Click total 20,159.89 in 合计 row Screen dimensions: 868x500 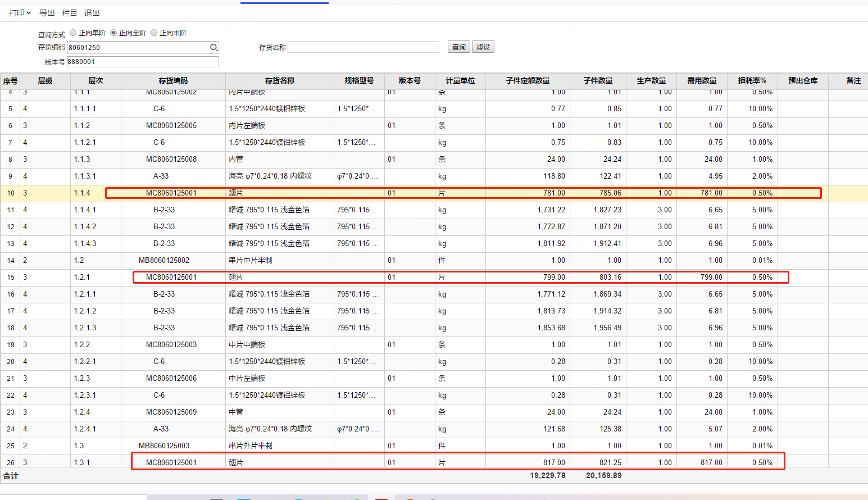click(x=604, y=476)
